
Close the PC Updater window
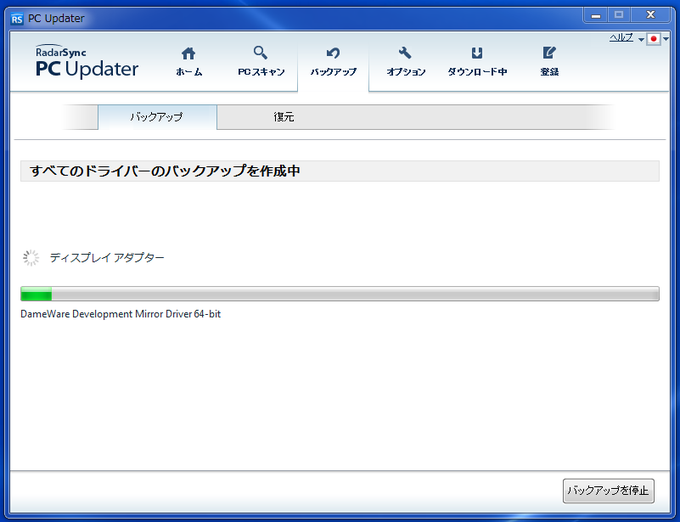coord(650,16)
